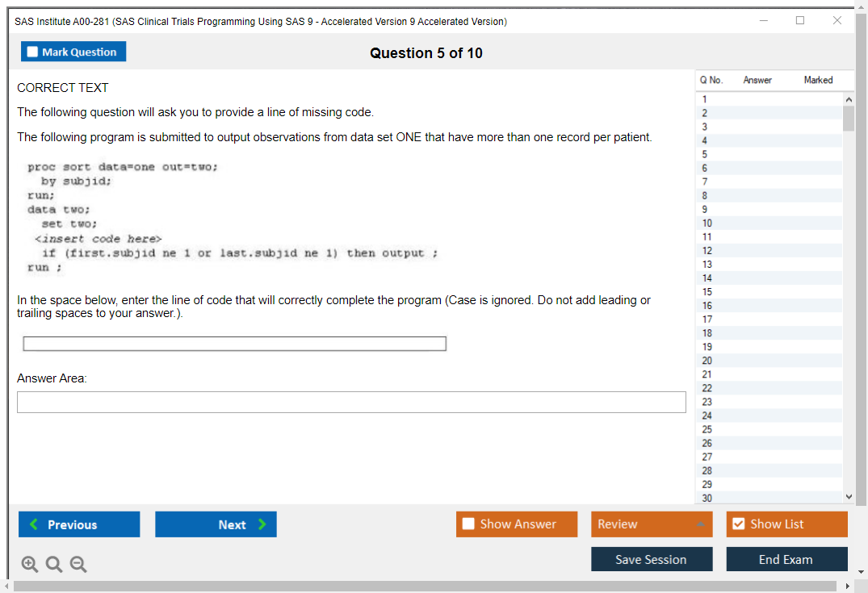Tick the Mark Question checkbox
Viewport: 868px width, 593px height.
(33, 52)
